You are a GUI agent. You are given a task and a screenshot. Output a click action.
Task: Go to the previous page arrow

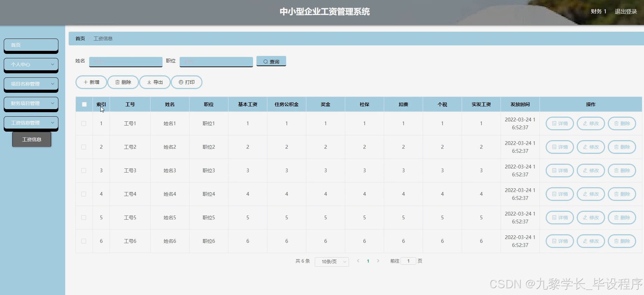pos(358,261)
